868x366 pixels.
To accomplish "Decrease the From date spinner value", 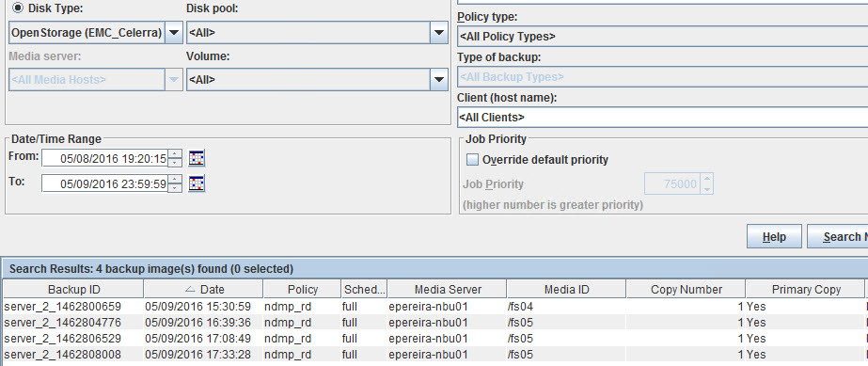I will point(174,163).
